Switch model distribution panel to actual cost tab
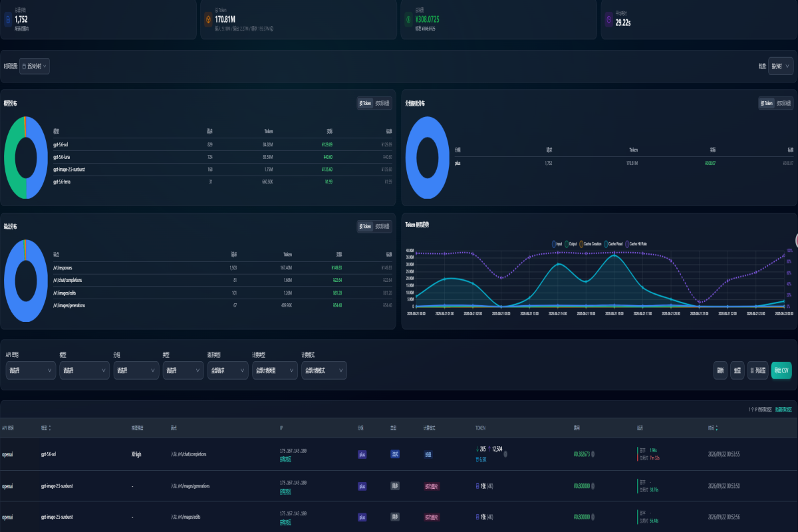The image size is (798, 532). click(x=382, y=103)
